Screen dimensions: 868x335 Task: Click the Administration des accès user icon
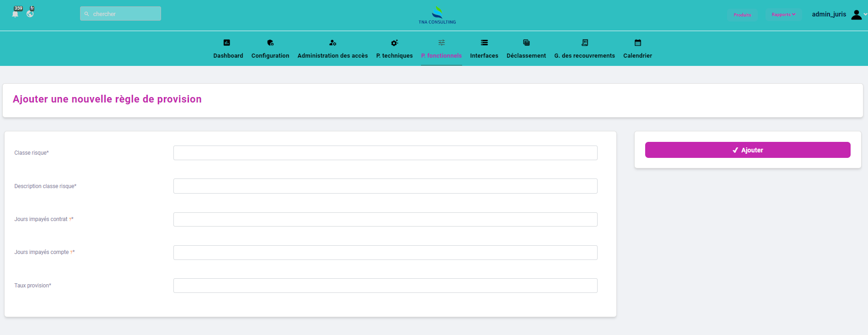point(333,43)
